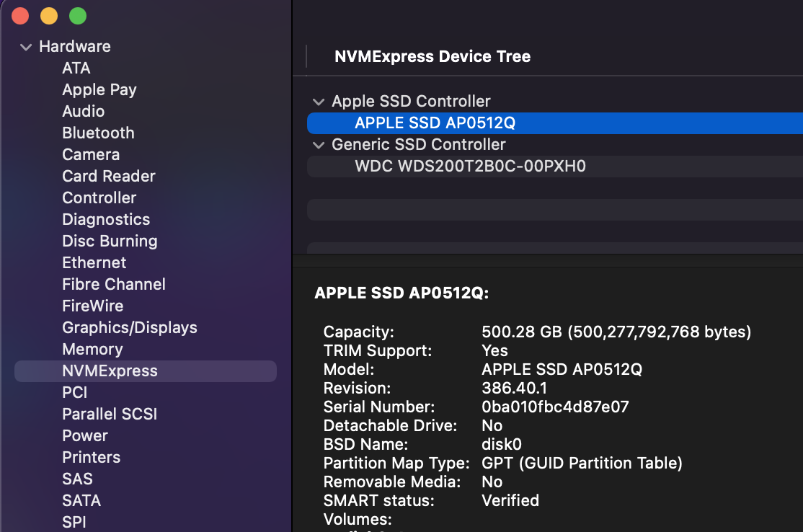Select Card Reader in the sidebar
The image size is (803, 532).
coord(109,176)
